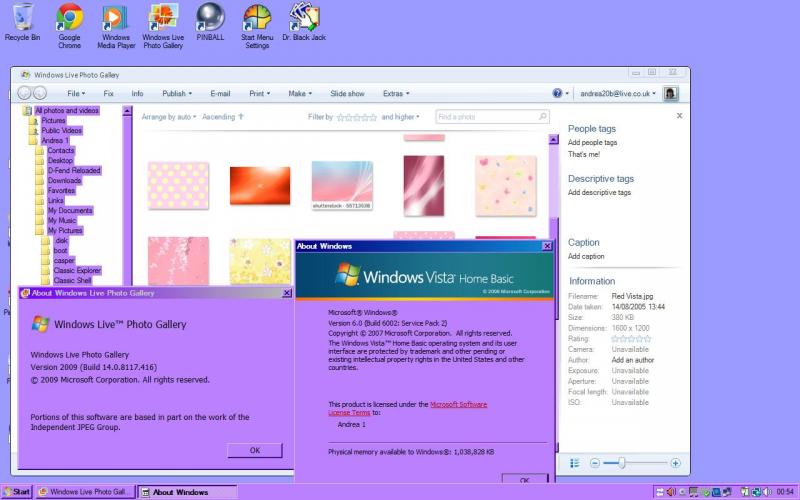Click the speaker volume tray icon
800x500 pixels.
pos(767,492)
